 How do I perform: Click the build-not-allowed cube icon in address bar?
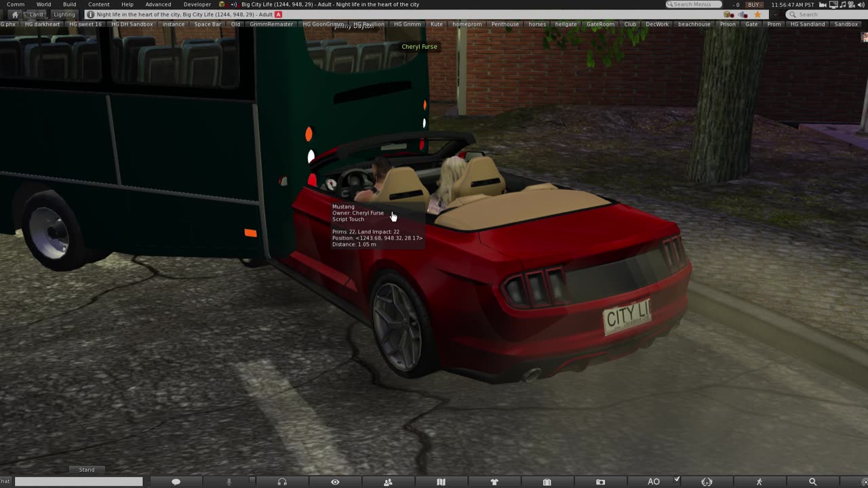click(728, 14)
